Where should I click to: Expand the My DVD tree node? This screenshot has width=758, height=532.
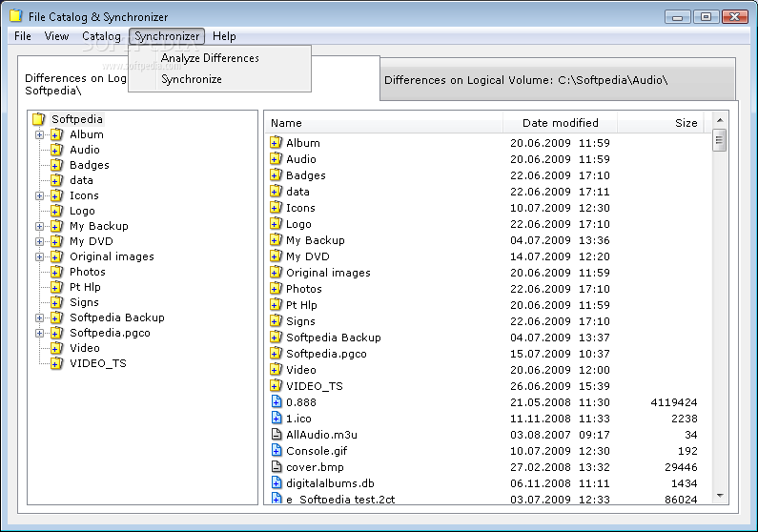(x=40, y=241)
